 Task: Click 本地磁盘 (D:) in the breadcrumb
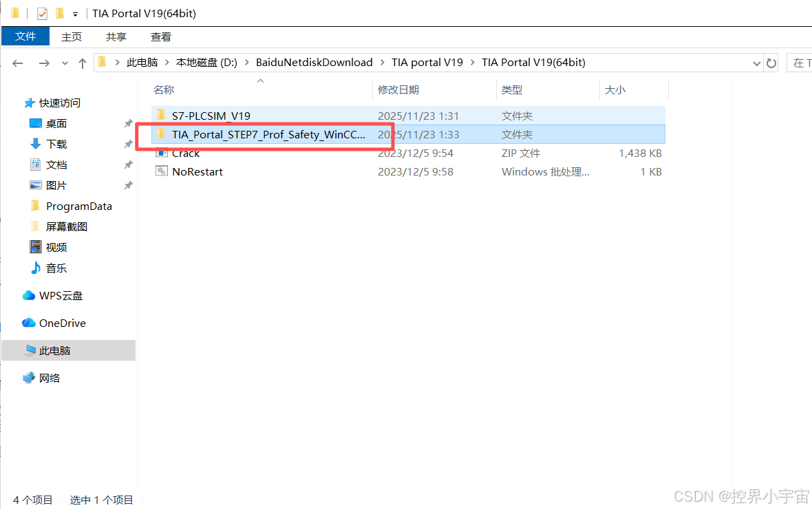click(x=206, y=63)
